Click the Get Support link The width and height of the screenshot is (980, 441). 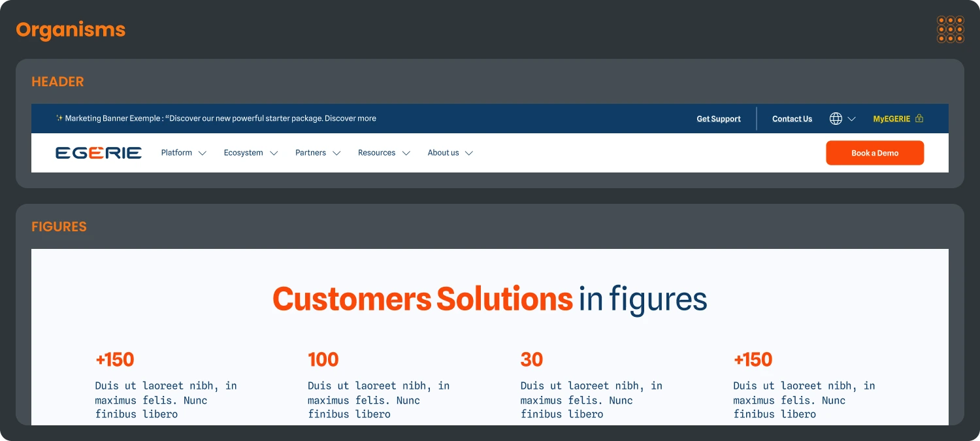pyautogui.click(x=718, y=118)
